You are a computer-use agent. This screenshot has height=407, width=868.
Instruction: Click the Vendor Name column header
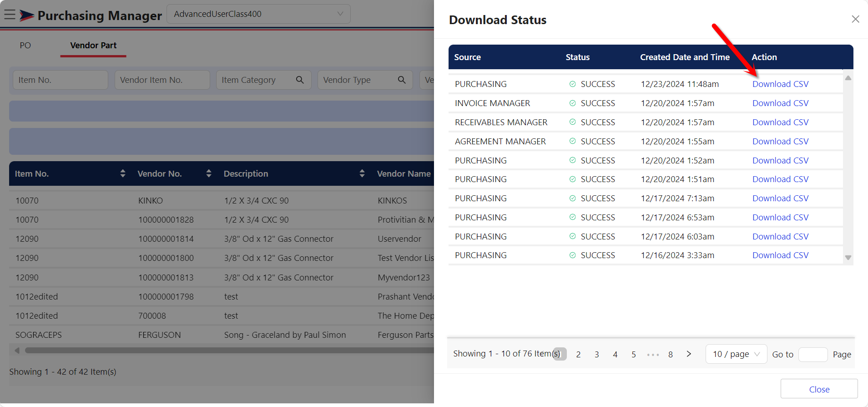pyautogui.click(x=404, y=173)
